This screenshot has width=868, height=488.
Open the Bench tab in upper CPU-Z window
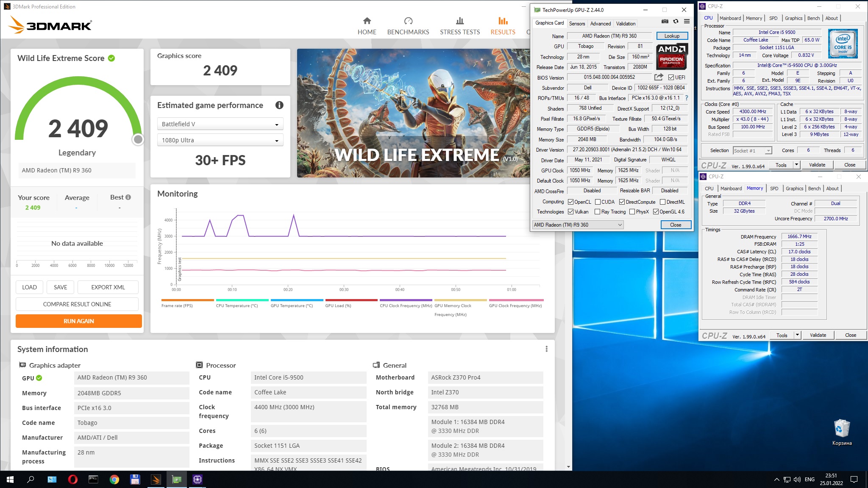click(813, 18)
